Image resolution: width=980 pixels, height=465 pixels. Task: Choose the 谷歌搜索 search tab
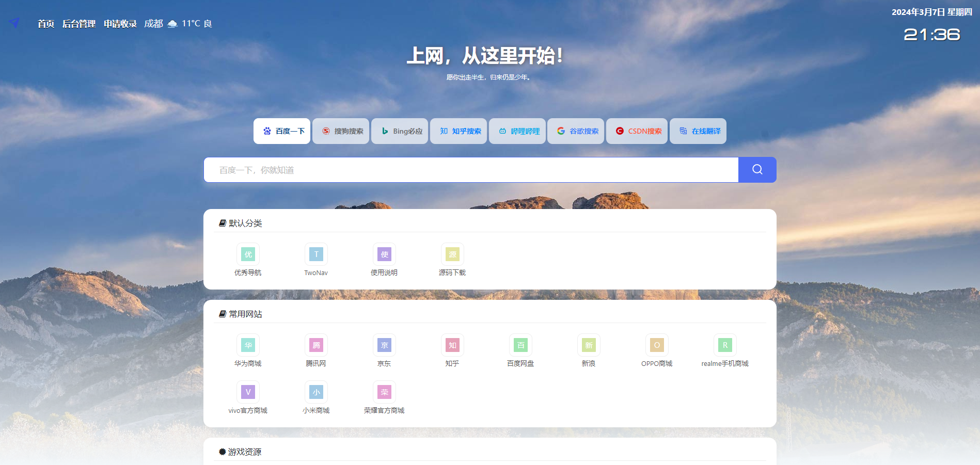pyautogui.click(x=576, y=131)
